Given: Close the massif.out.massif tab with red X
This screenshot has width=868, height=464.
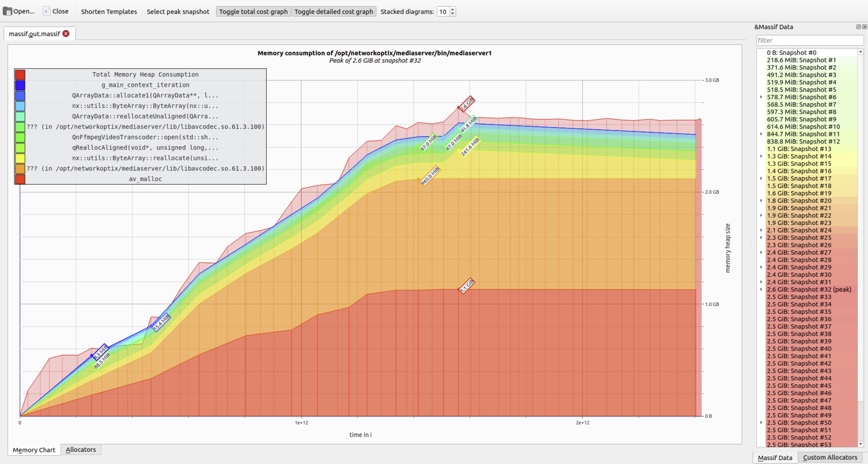Looking at the screenshot, I should [66, 34].
